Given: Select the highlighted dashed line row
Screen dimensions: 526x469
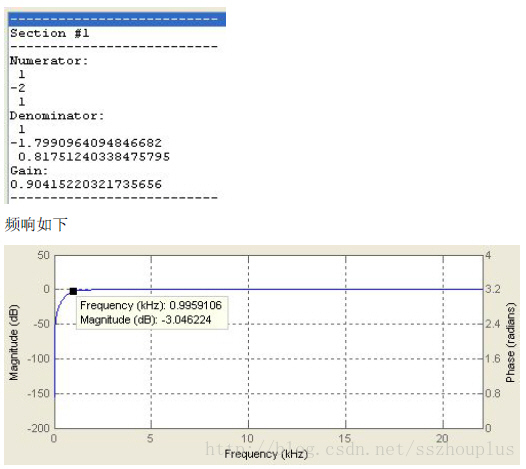Looking at the screenshot, I should click(x=117, y=19).
